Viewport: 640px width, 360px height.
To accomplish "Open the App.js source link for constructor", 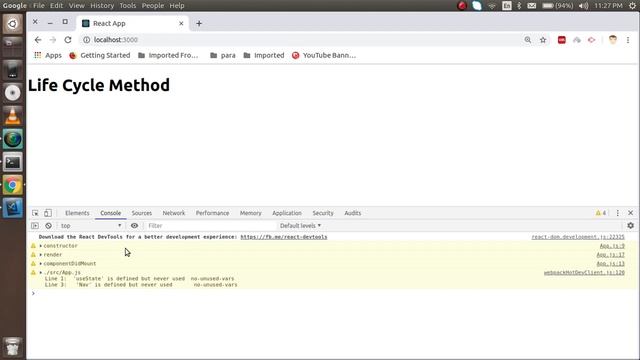I will click(612, 246).
